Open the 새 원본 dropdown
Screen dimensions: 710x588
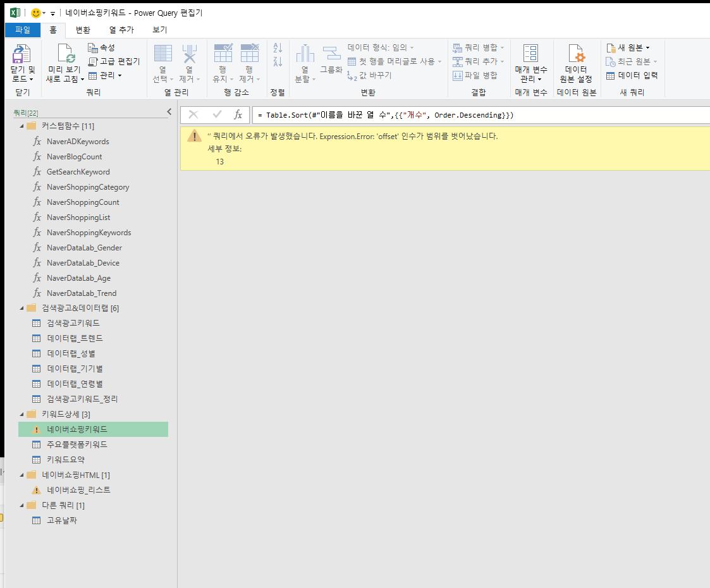(x=628, y=47)
